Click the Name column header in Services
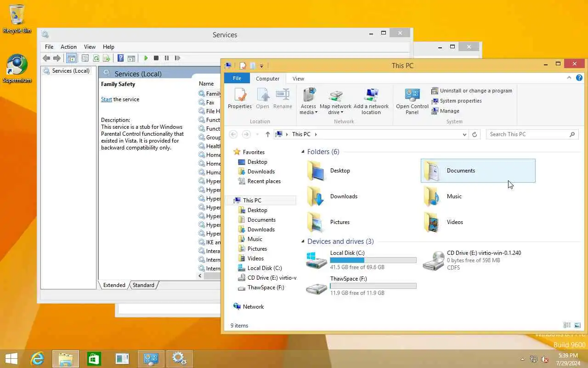 [209, 84]
